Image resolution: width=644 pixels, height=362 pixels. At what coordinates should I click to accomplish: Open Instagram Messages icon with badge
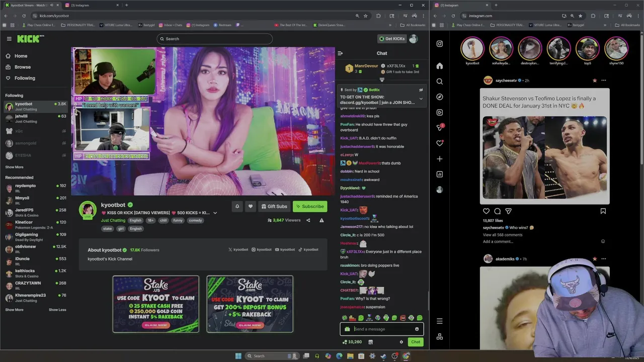[x=440, y=128]
